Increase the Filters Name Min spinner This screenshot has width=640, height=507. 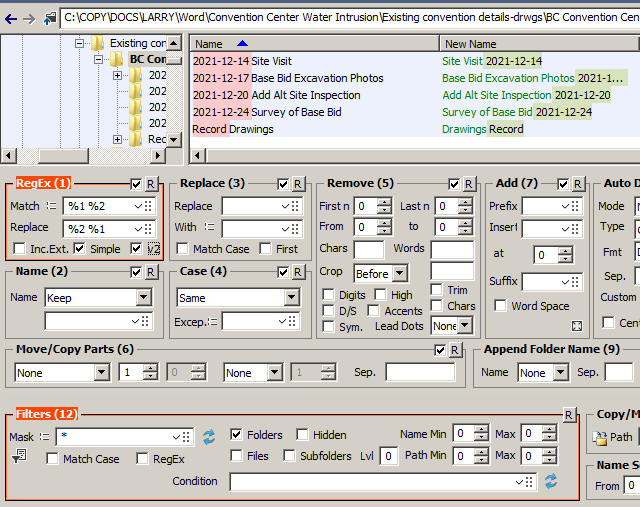pyautogui.click(x=482, y=430)
